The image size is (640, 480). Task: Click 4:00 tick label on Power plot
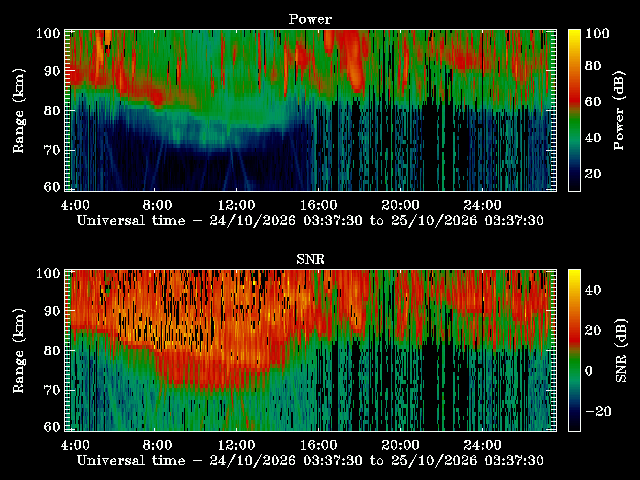[x=76, y=205]
